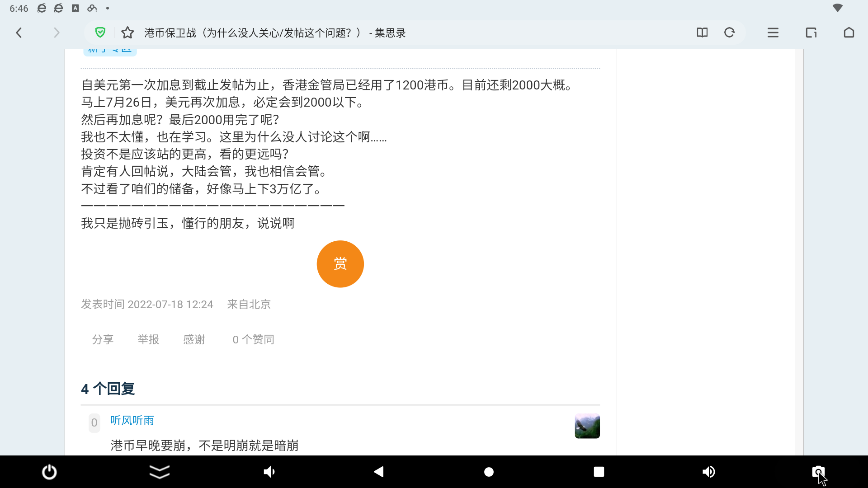Reload the page with refresh icon
Screen dimensions: 868x488
[x=729, y=33]
